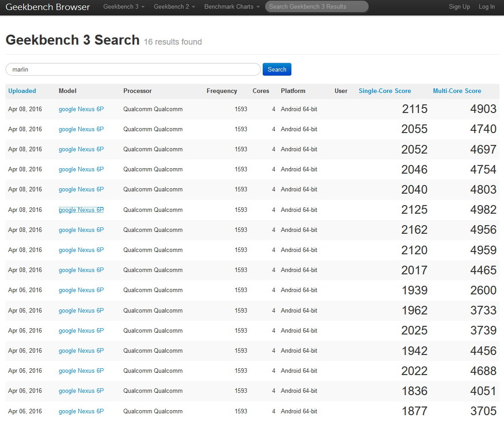Select the multi-core score 4740
The height and width of the screenshot is (422, 504).
pyautogui.click(x=483, y=129)
